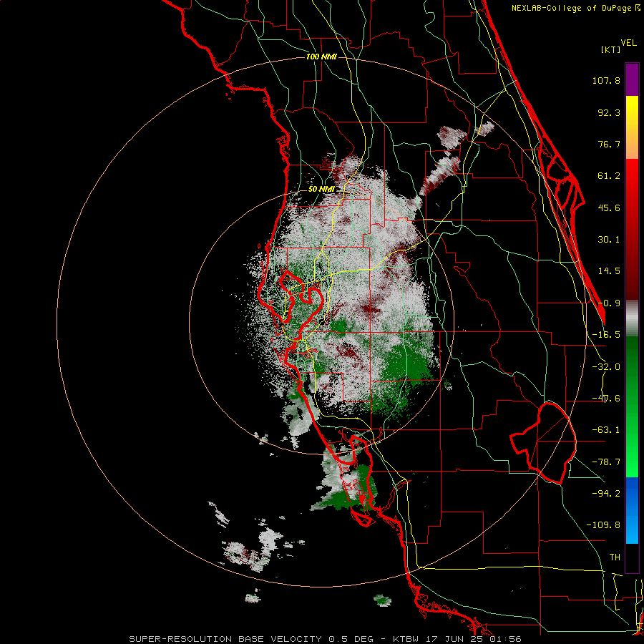Viewport: 644px width, 644px height.
Task: Click the 'VEL' legend title
Action: pyautogui.click(x=628, y=43)
